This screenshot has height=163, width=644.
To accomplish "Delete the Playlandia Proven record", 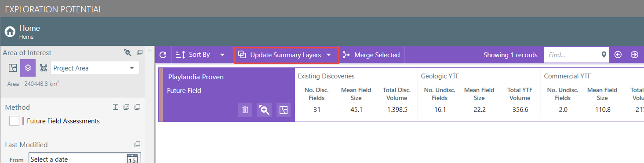I will 245,110.
